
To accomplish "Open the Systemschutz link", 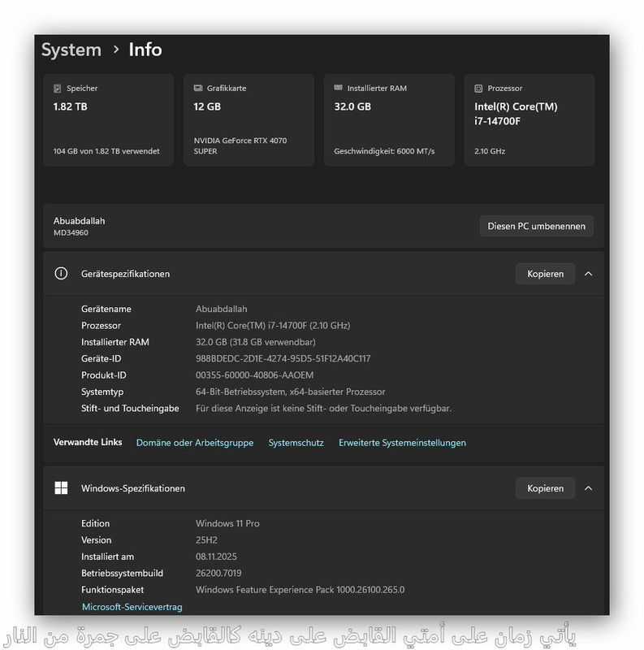I will pyautogui.click(x=296, y=443).
